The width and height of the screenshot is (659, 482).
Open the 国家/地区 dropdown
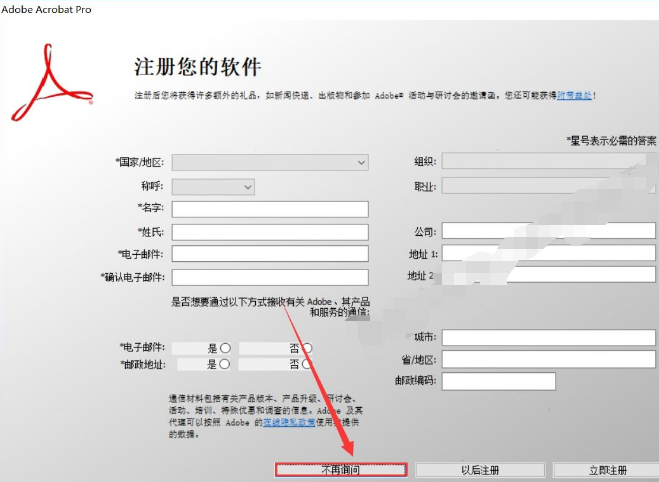(270, 162)
